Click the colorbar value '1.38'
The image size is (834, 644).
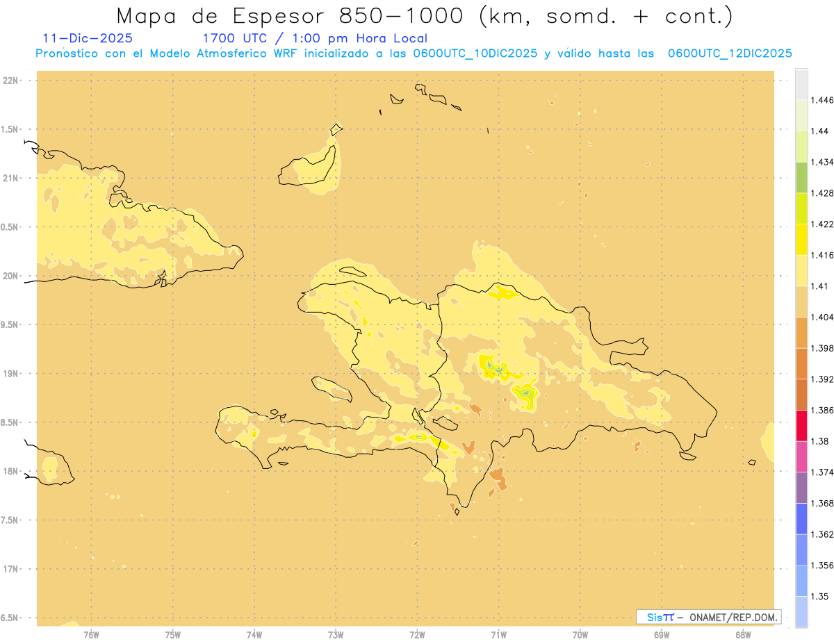point(820,441)
